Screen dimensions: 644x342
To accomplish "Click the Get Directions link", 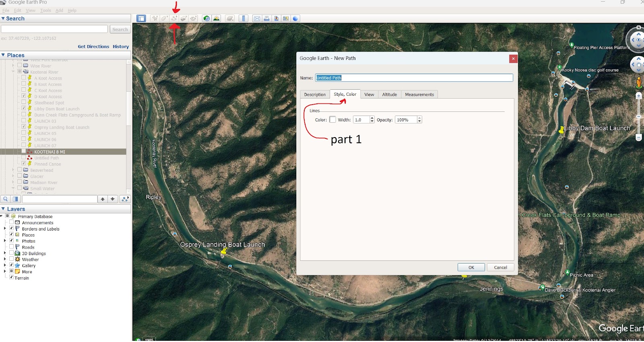I will [x=93, y=47].
